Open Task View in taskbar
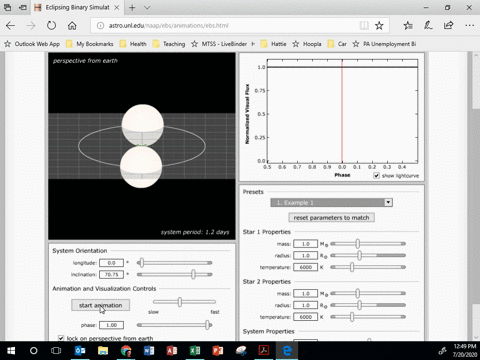This screenshot has width=480, height=360. click(x=56, y=351)
